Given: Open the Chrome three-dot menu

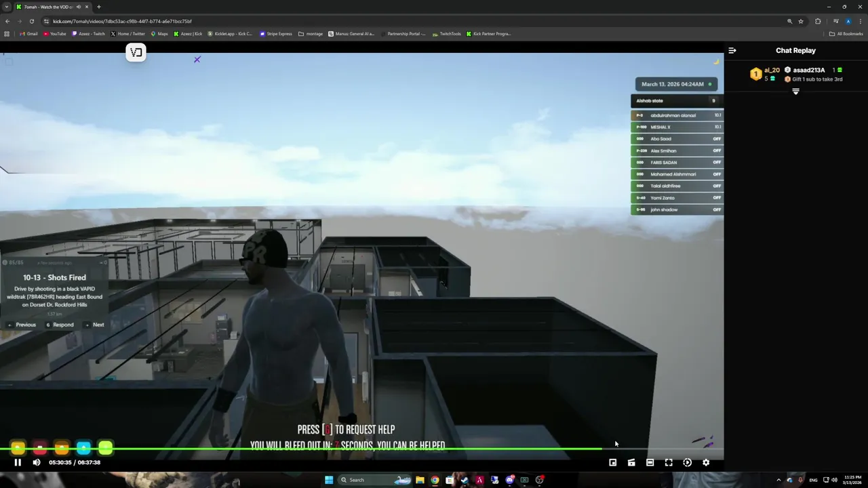Looking at the screenshot, I should point(861,21).
